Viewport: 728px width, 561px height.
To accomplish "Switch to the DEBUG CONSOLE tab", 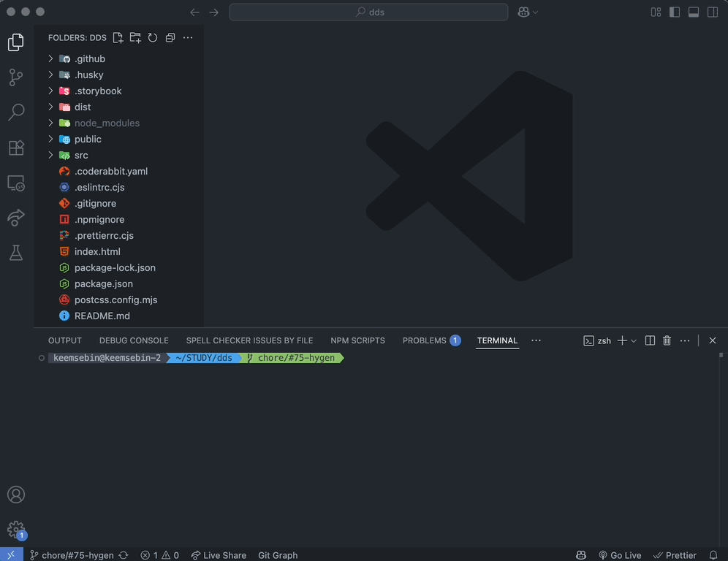I will (134, 340).
